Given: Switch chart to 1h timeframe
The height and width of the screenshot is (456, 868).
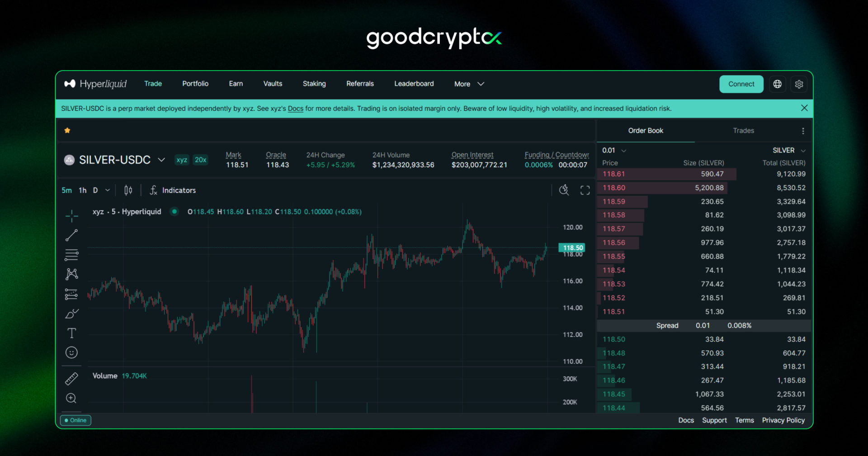Looking at the screenshot, I should click(x=82, y=190).
